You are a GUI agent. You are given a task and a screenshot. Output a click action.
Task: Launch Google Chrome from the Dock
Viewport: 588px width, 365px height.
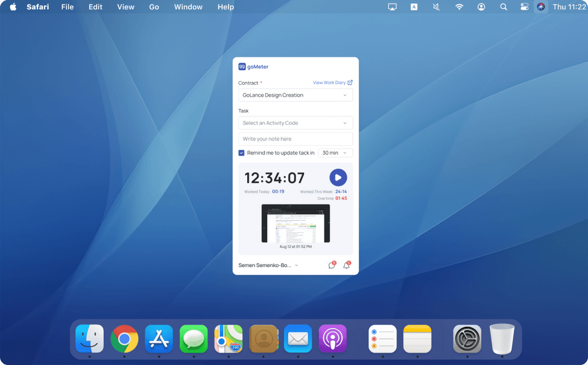(x=124, y=338)
